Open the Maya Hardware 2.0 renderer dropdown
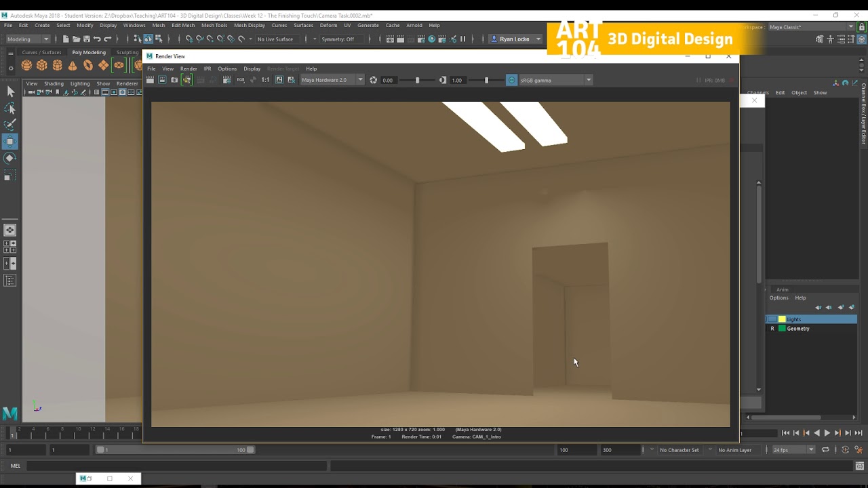 (x=332, y=80)
